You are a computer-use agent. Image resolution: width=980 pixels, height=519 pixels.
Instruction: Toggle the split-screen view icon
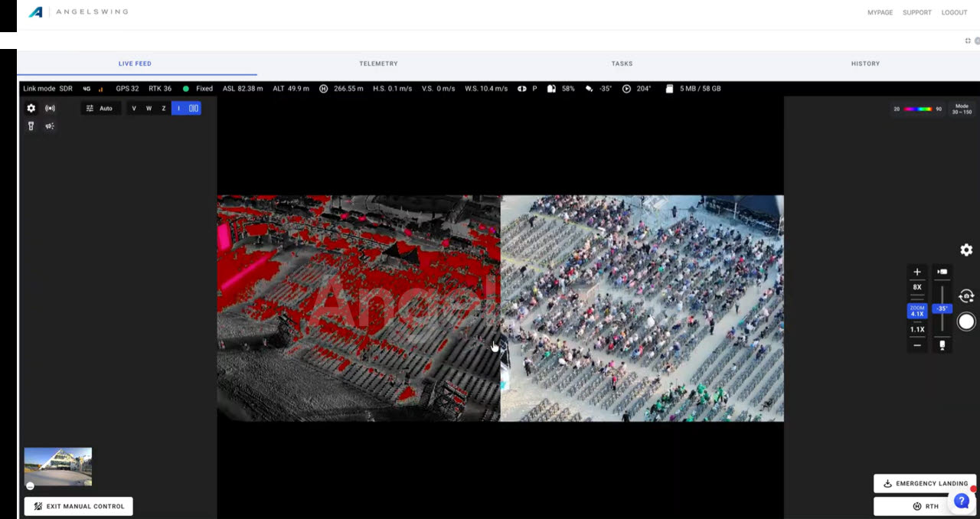coord(194,108)
